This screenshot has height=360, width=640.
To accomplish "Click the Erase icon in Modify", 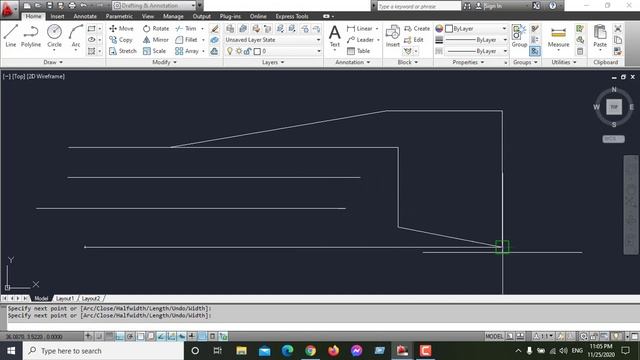I will (x=215, y=29).
